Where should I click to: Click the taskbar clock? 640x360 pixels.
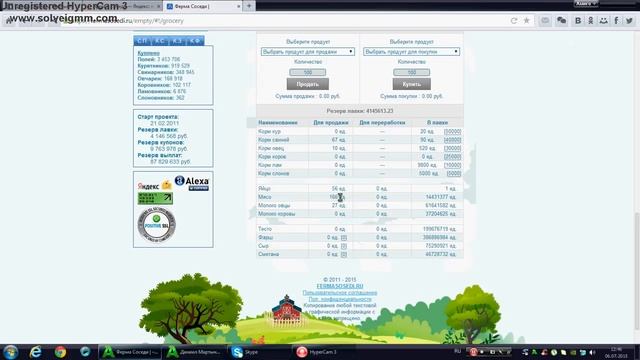[616, 352]
